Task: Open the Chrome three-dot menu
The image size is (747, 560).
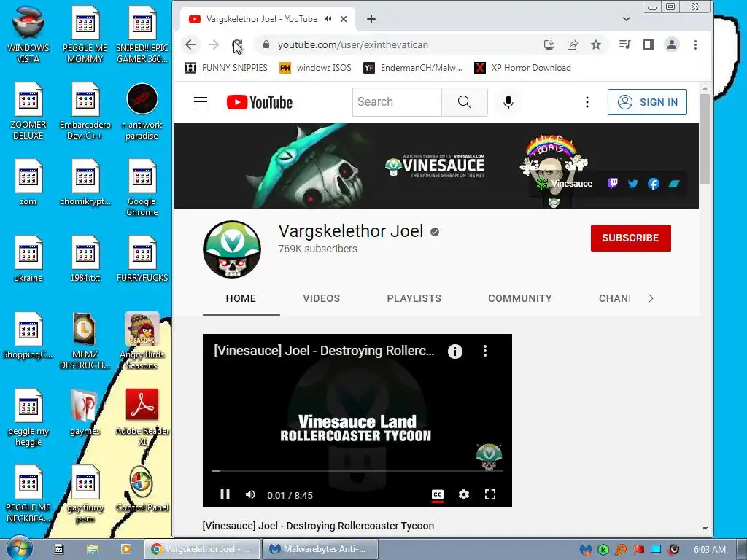Action: (x=695, y=44)
